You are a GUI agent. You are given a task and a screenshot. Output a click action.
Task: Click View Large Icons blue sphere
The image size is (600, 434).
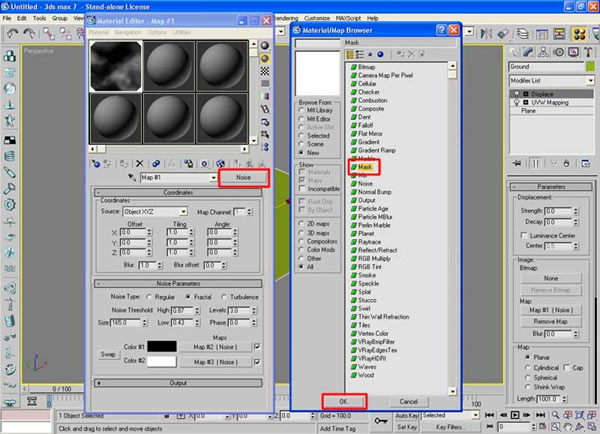380,54
